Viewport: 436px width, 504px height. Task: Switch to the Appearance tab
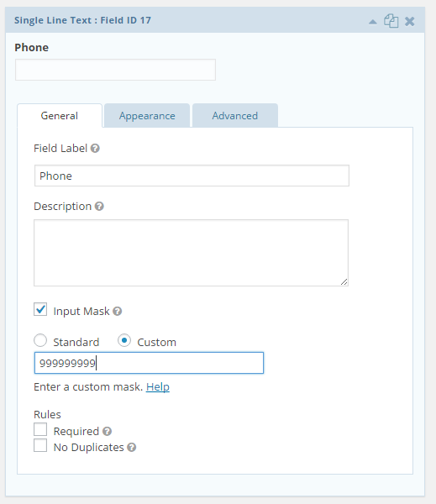tap(147, 116)
